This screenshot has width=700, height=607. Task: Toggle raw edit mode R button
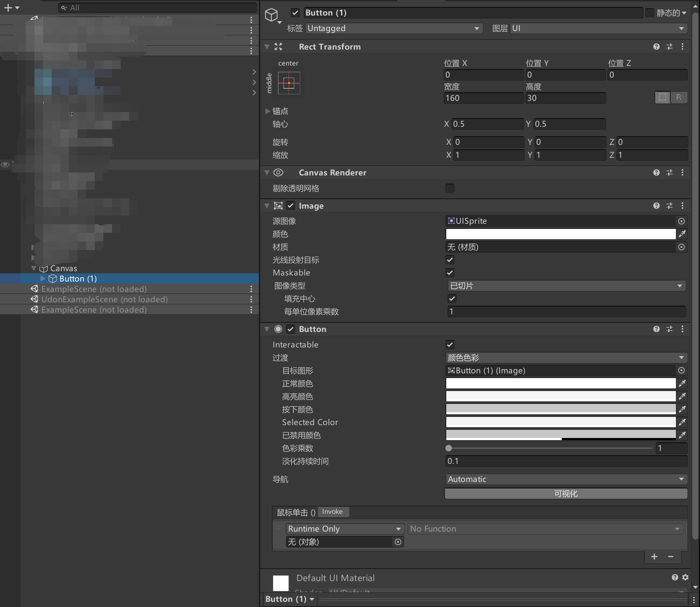[x=679, y=97]
